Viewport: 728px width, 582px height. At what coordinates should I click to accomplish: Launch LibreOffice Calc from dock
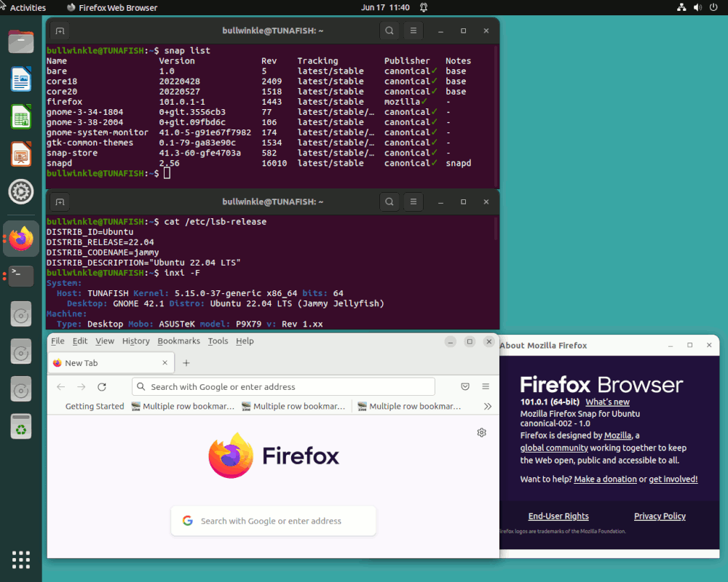(21, 116)
